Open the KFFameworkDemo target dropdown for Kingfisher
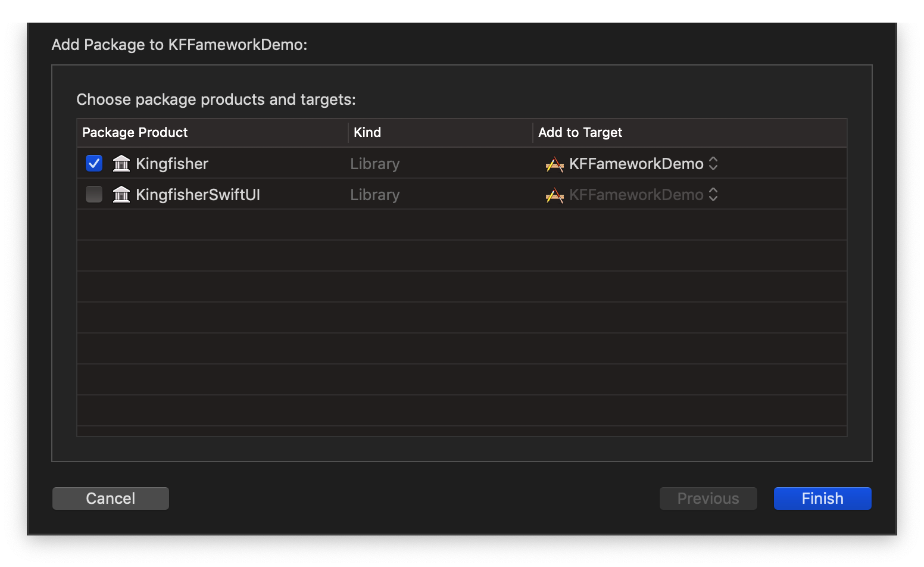This screenshot has height=567, width=924. coord(636,164)
